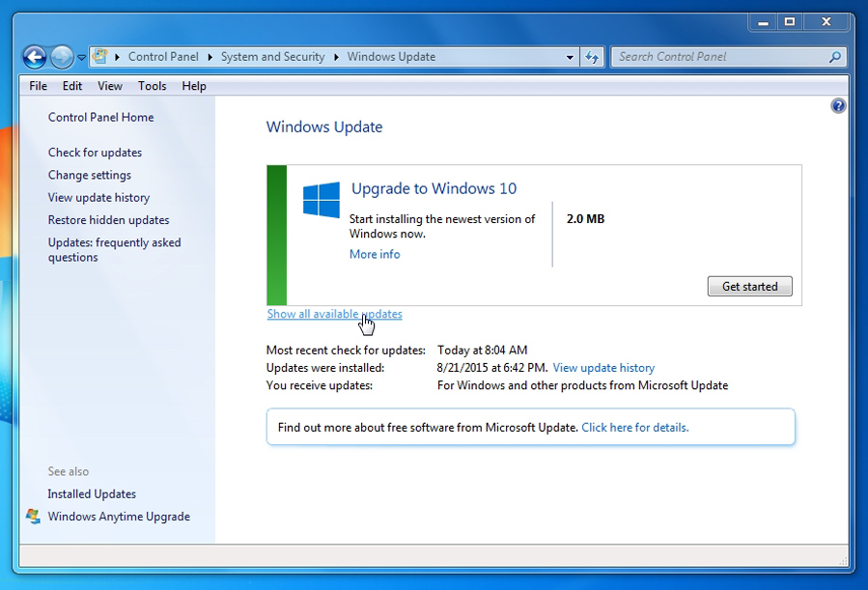
Task: Click System and Security in the breadcrumb
Action: (273, 56)
